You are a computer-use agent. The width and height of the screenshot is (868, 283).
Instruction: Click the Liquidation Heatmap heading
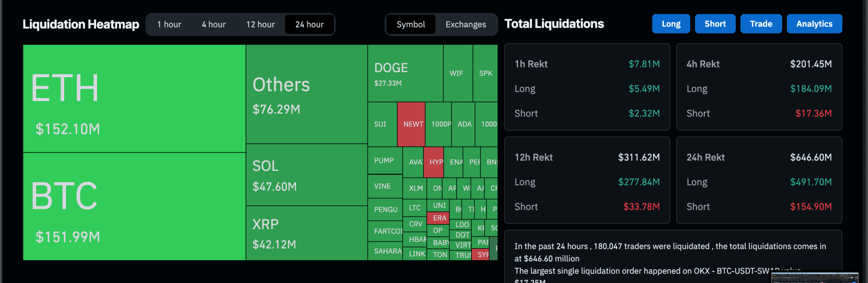pyautogui.click(x=81, y=24)
